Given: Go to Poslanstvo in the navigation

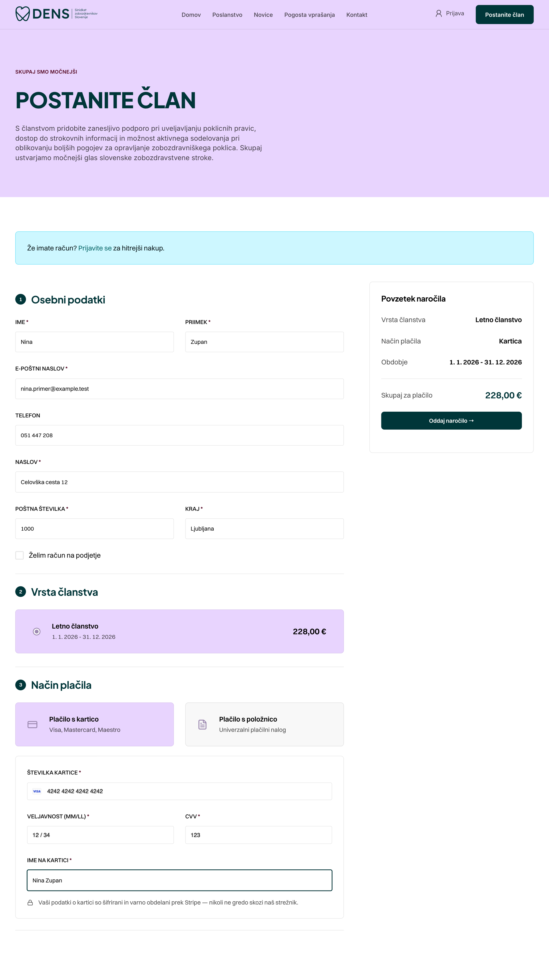Looking at the screenshot, I should pyautogui.click(x=227, y=15).
